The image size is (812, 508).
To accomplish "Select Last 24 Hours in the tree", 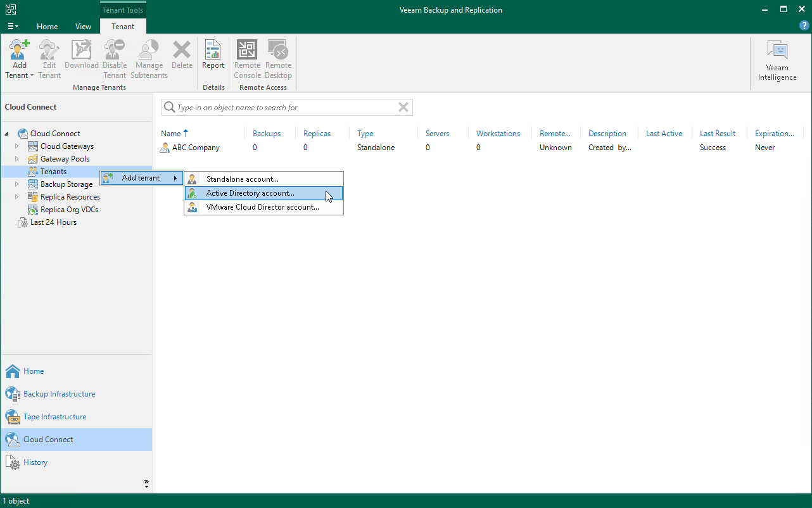I will coord(53,222).
